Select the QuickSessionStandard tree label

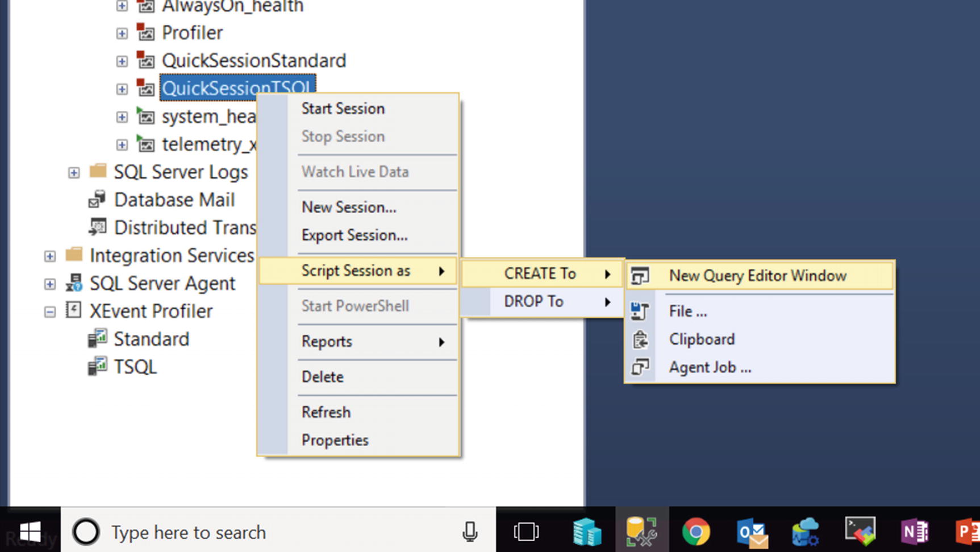point(254,61)
